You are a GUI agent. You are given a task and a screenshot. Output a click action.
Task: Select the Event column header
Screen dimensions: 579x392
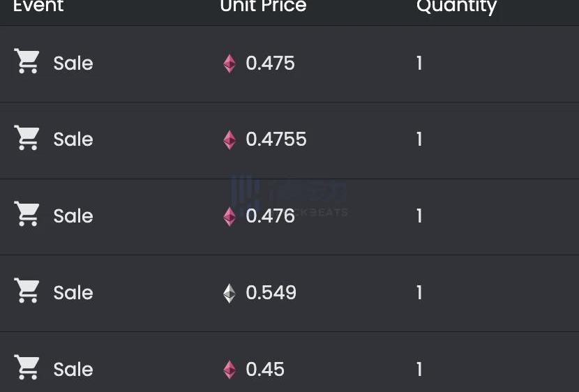[x=38, y=6]
